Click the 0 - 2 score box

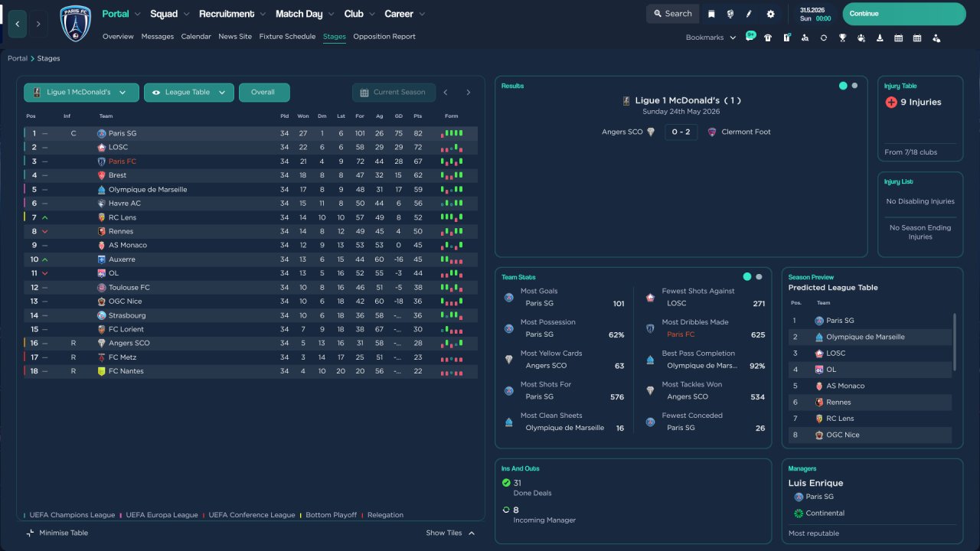(x=681, y=132)
